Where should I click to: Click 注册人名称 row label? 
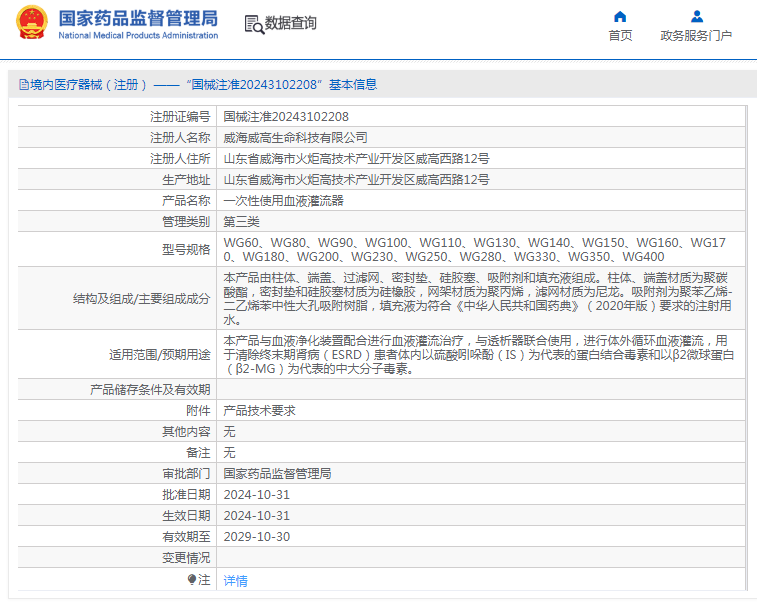tap(180, 138)
